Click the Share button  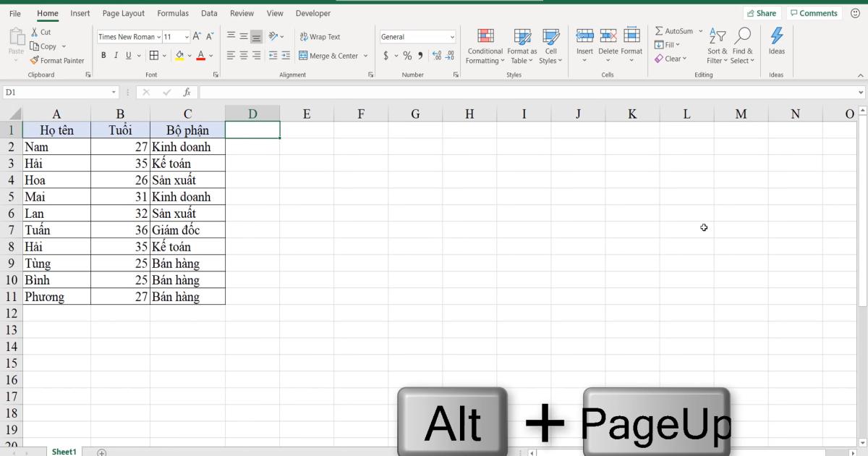pyautogui.click(x=762, y=12)
